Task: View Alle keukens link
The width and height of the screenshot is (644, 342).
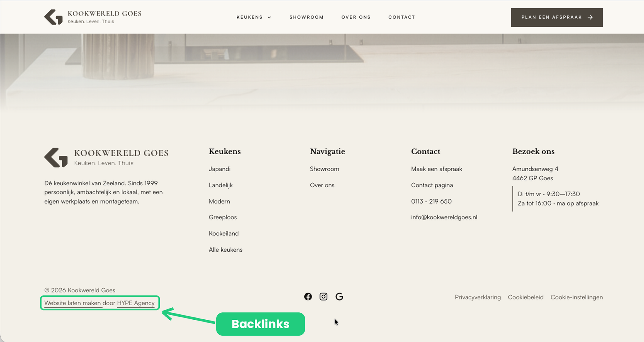Action: 225,250
